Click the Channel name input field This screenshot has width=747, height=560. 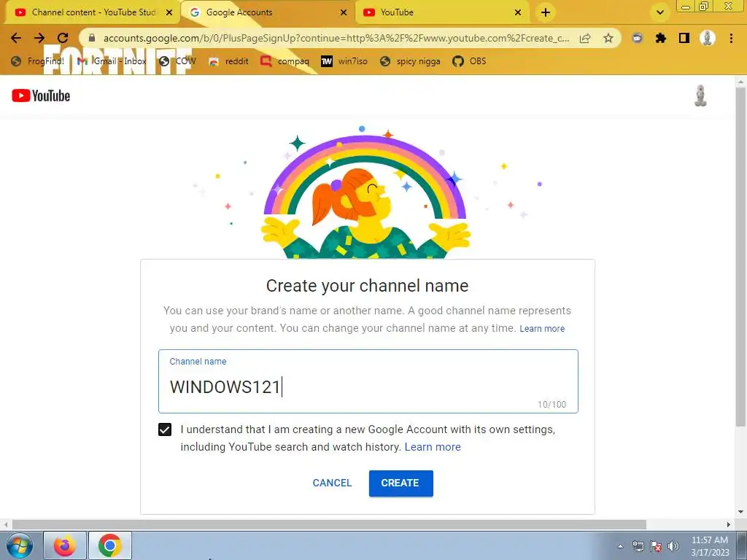[x=368, y=381]
